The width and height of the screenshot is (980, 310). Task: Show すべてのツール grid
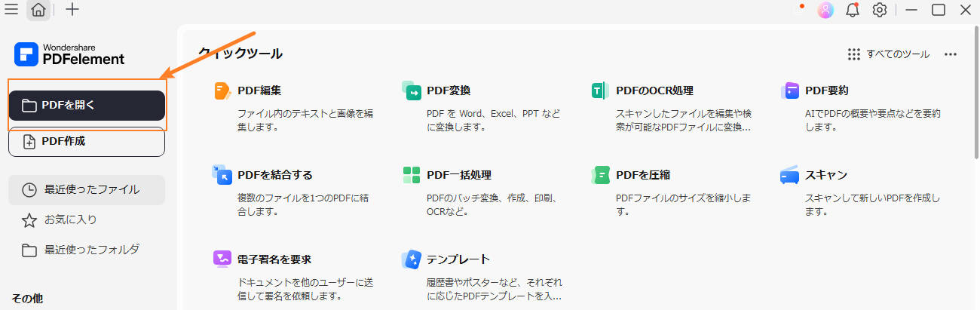(889, 54)
